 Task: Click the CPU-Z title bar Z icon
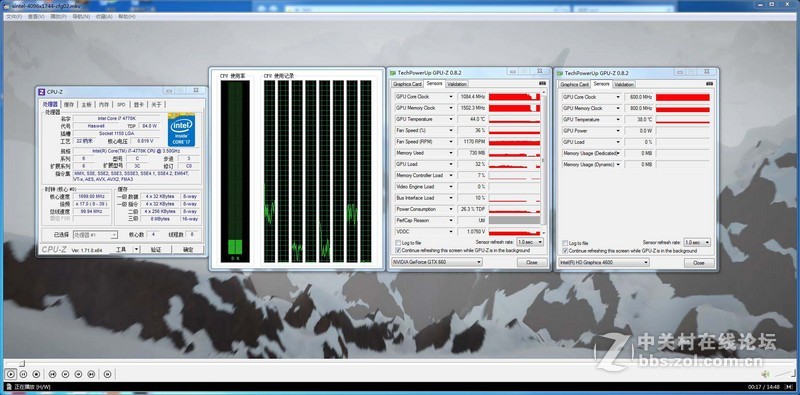click(x=42, y=91)
